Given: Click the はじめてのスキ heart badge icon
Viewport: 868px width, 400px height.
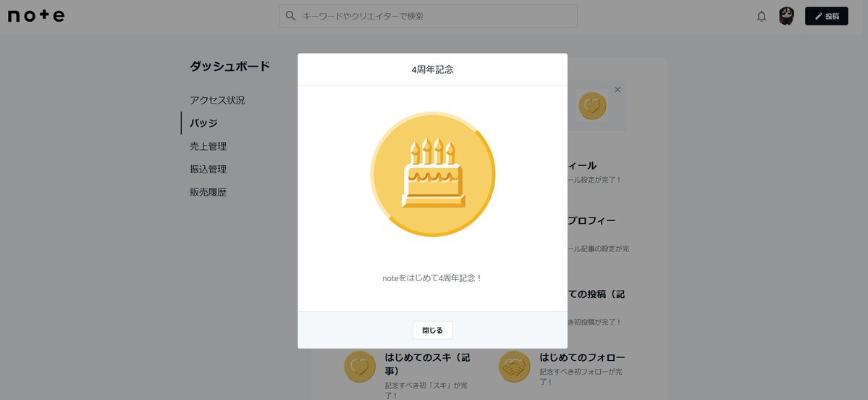Looking at the screenshot, I should click(360, 367).
